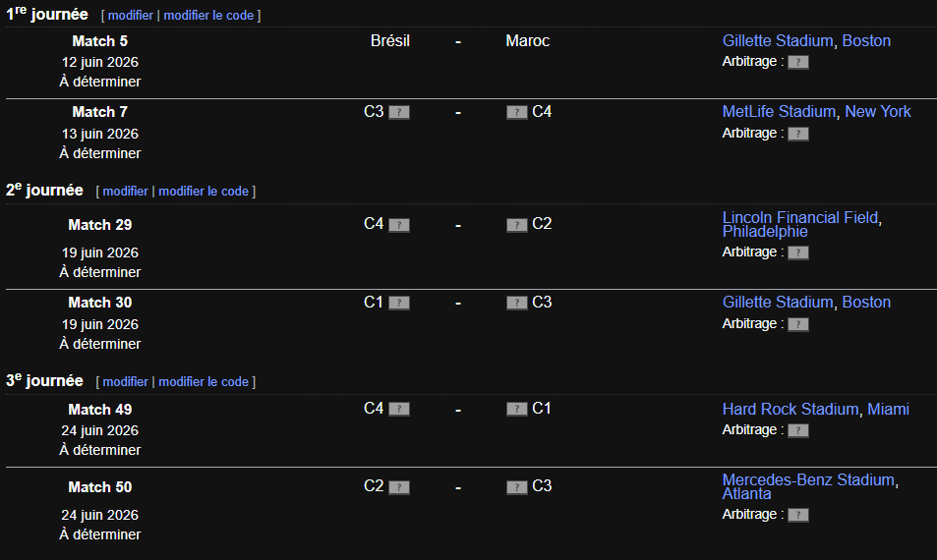Open the Lincoln Financial Field link
Screen dimensions: 937x560
click(800, 218)
